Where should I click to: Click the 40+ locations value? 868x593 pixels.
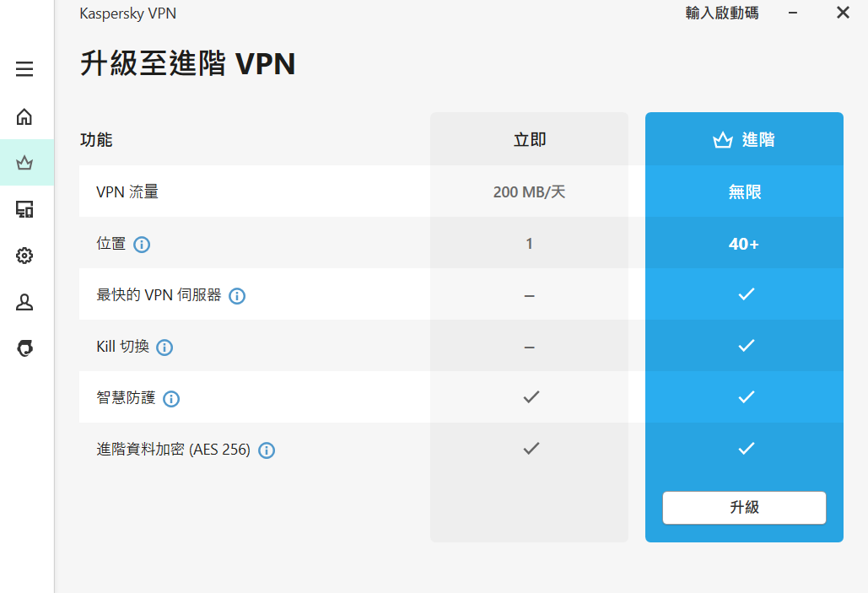pyautogui.click(x=744, y=245)
